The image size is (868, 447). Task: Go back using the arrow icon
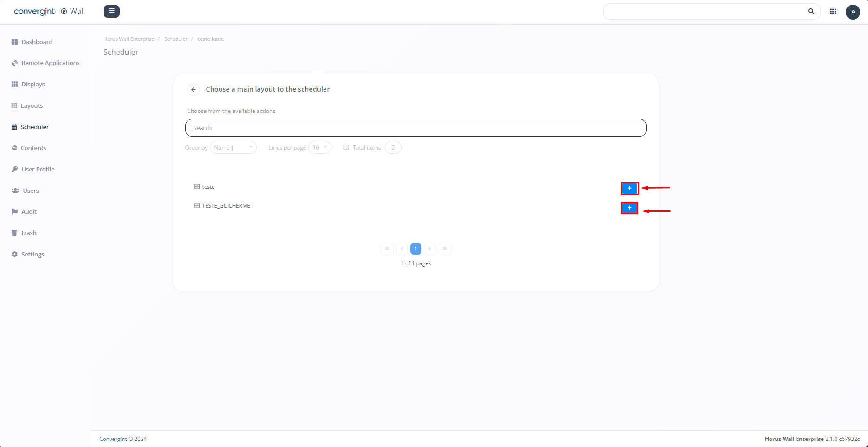tap(193, 90)
